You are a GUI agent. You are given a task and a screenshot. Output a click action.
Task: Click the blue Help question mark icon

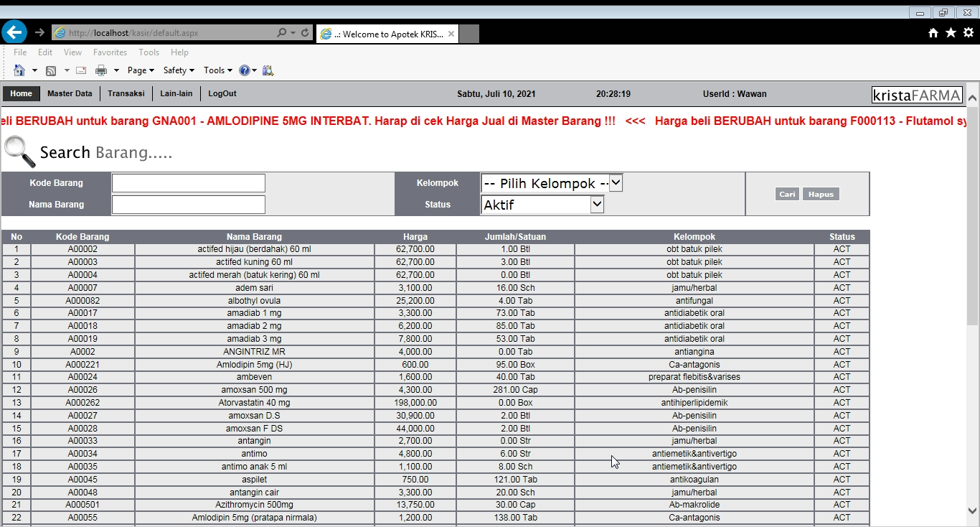245,70
